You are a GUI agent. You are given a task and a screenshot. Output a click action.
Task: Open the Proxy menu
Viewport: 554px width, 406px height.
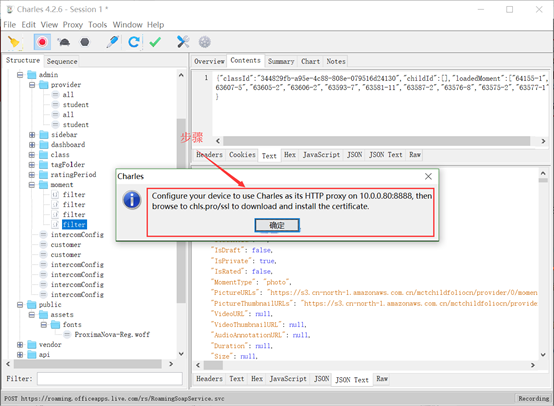point(73,25)
